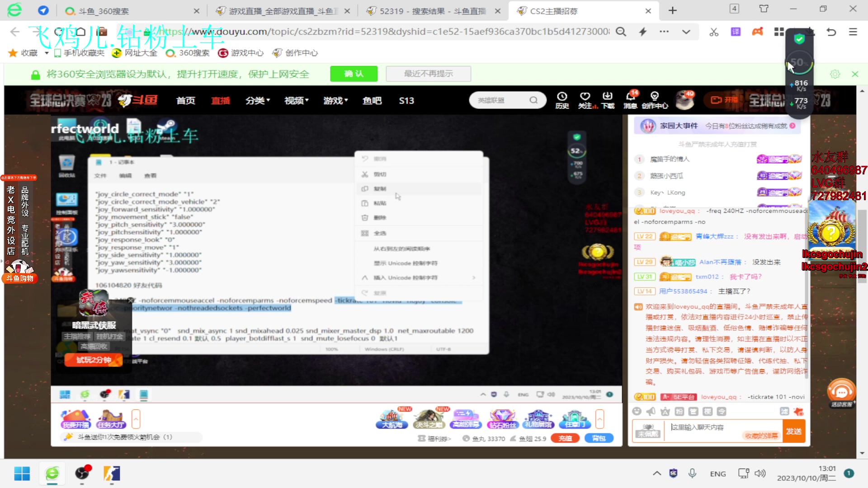Expand the left activity panel chevron
The image size is (868, 488).
coord(136,419)
